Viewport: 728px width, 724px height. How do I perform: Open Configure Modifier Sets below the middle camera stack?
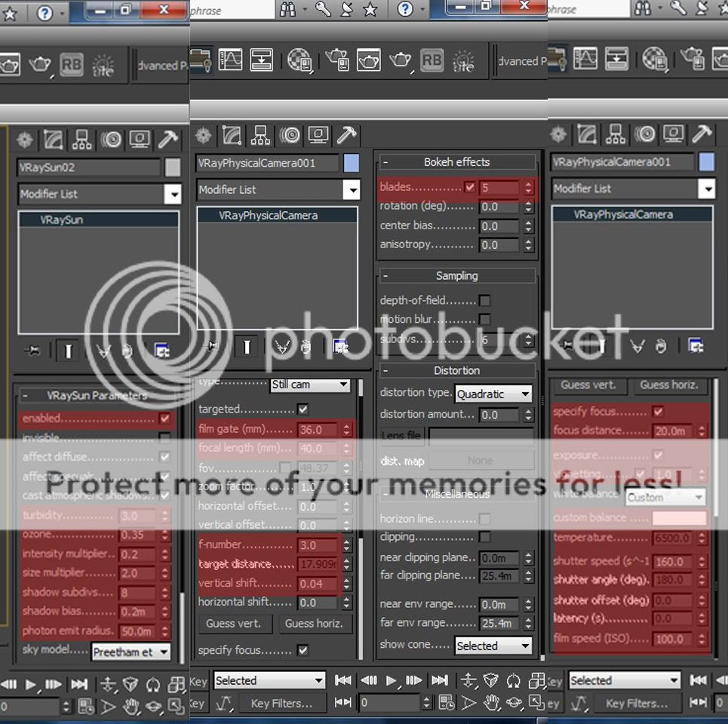(x=340, y=347)
